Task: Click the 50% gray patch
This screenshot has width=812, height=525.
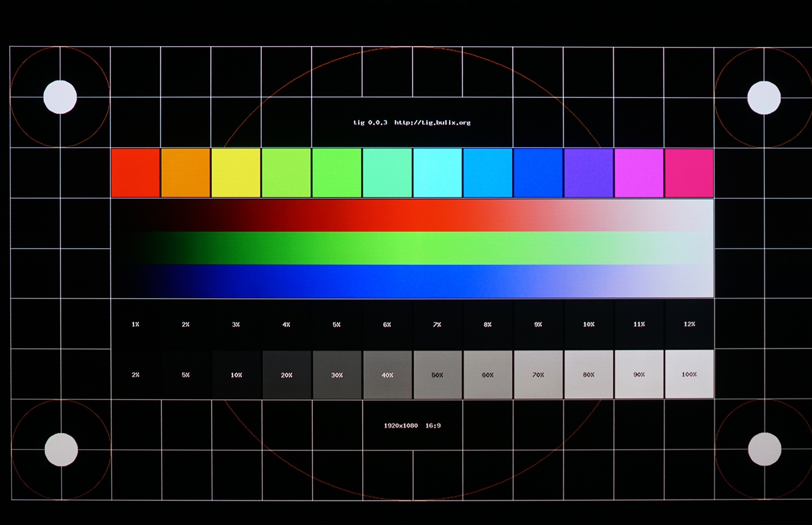Action: point(437,375)
